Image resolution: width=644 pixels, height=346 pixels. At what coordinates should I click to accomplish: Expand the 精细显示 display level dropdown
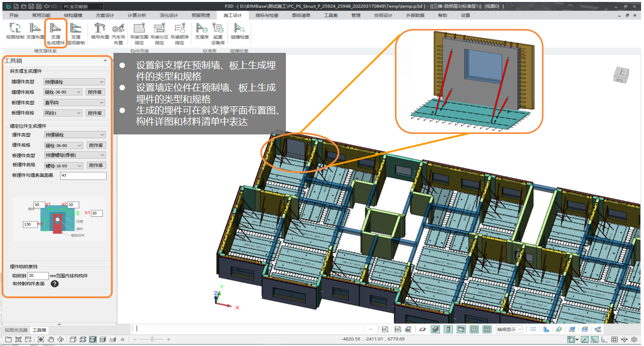pos(509,330)
